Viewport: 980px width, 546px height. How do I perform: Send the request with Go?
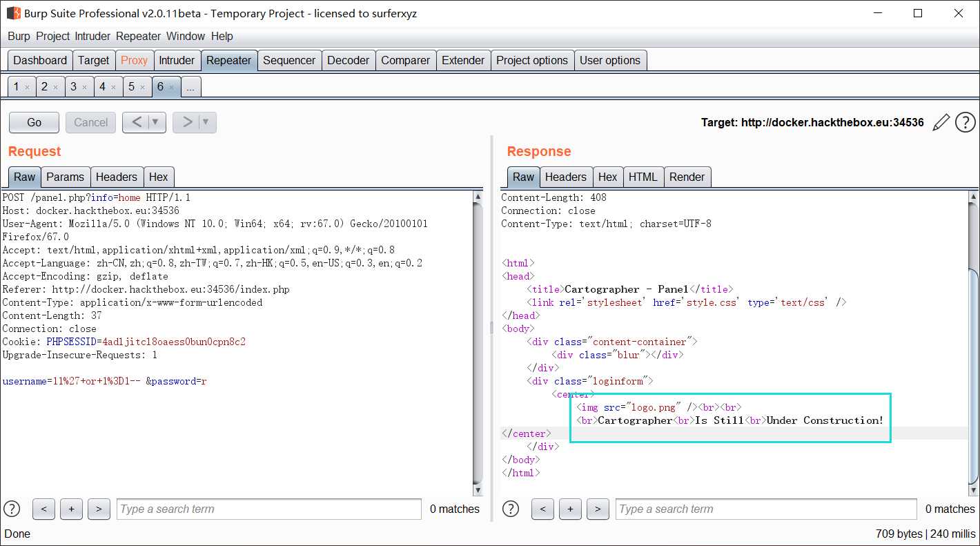[34, 122]
